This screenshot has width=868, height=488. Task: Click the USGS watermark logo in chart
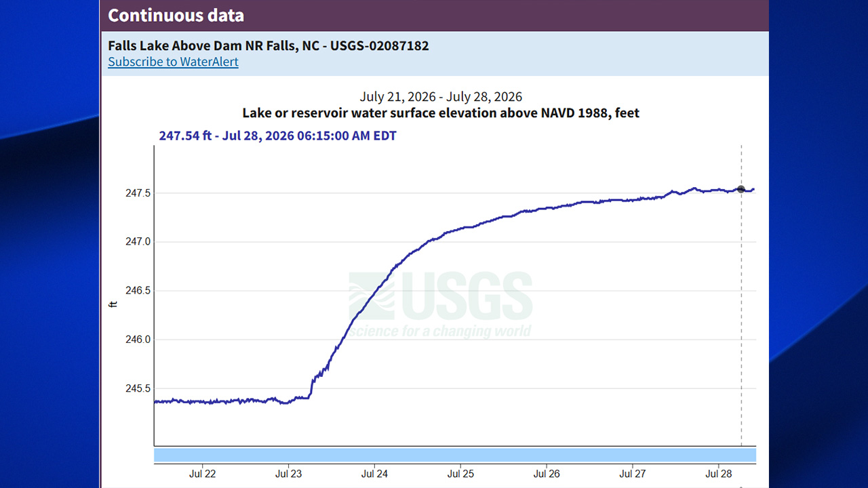(x=440, y=304)
